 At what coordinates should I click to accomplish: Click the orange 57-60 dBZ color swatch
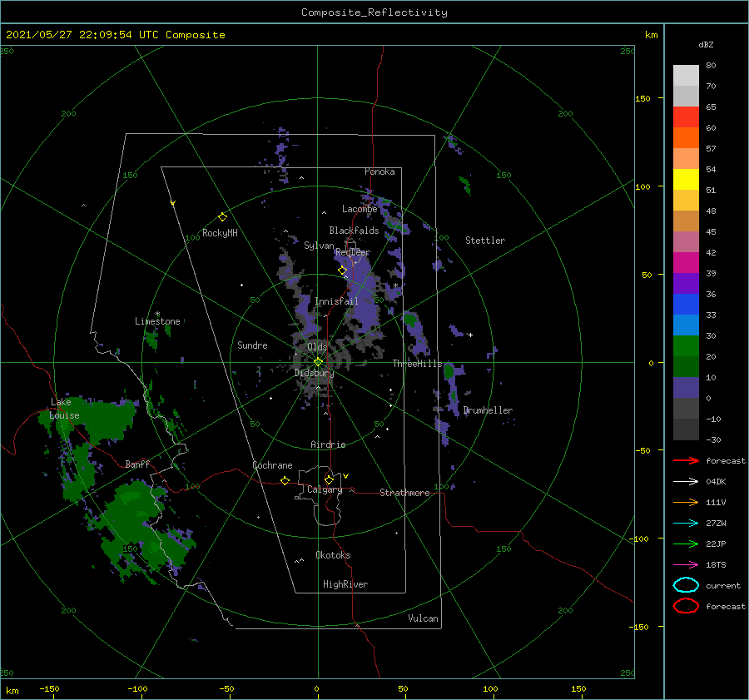coord(686,137)
